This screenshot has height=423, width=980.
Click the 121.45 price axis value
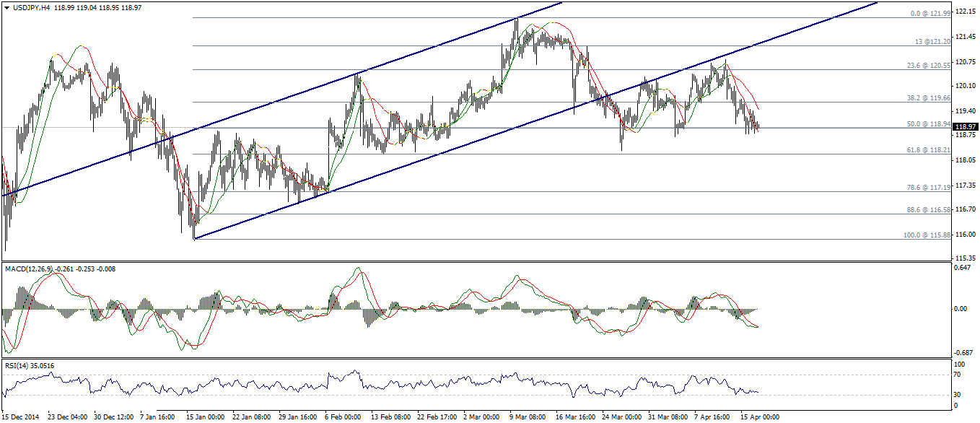(x=965, y=36)
